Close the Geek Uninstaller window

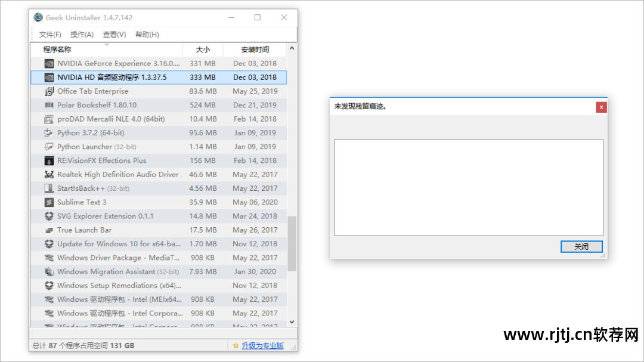(284, 17)
